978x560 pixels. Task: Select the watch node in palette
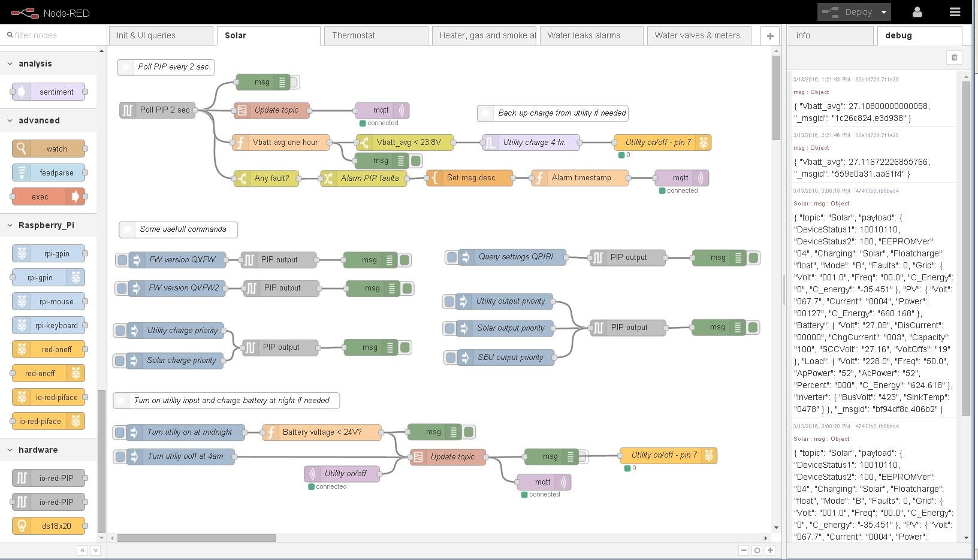pyautogui.click(x=49, y=149)
